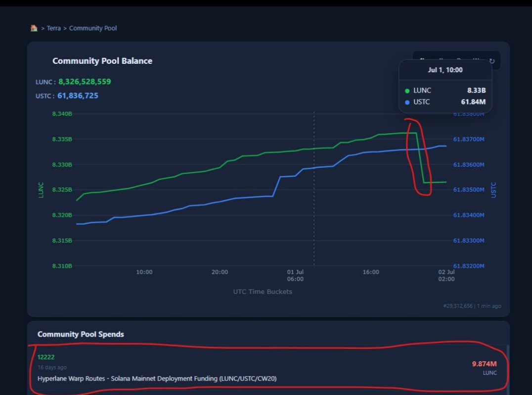Click the 61.83300M right axis label
The width and height of the screenshot is (532, 395).
pos(469,241)
